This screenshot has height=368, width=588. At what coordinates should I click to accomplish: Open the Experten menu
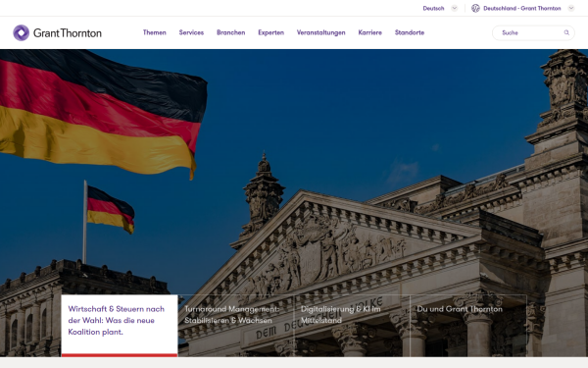(x=271, y=32)
